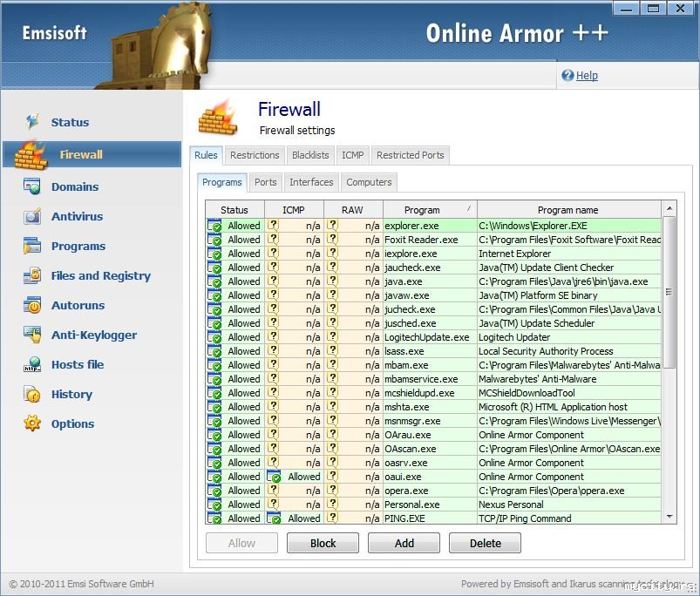Click the RAW question icon for mbam.exe
Screen dimensions: 700x596
coord(332,364)
